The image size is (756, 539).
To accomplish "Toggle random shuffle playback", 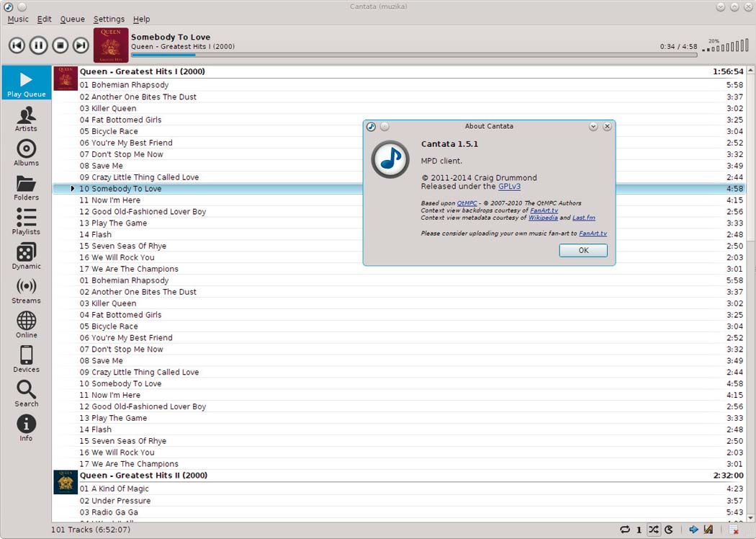I will (x=653, y=530).
